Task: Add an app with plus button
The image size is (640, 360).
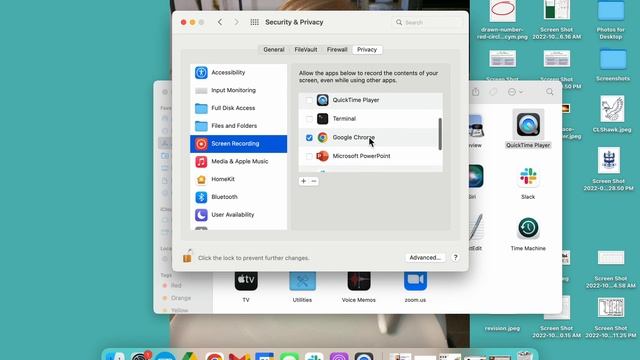Action: click(x=303, y=181)
